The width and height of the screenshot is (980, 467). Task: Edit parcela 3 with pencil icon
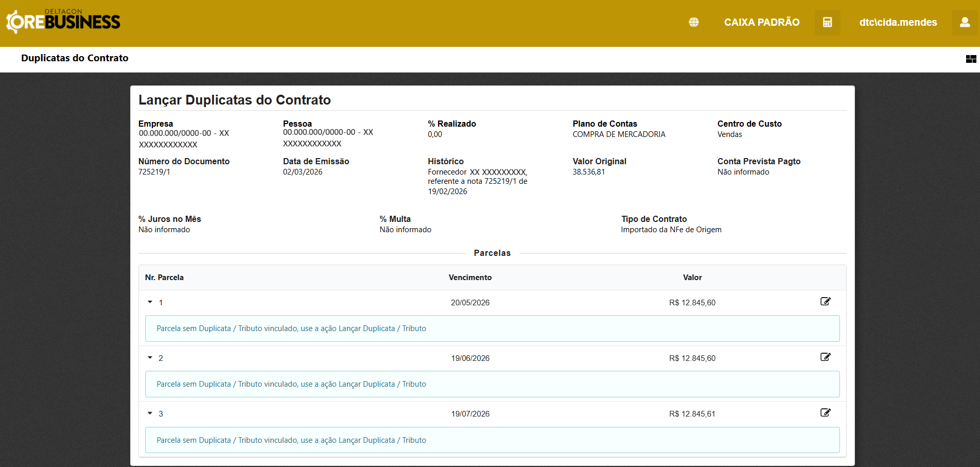tap(825, 413)
